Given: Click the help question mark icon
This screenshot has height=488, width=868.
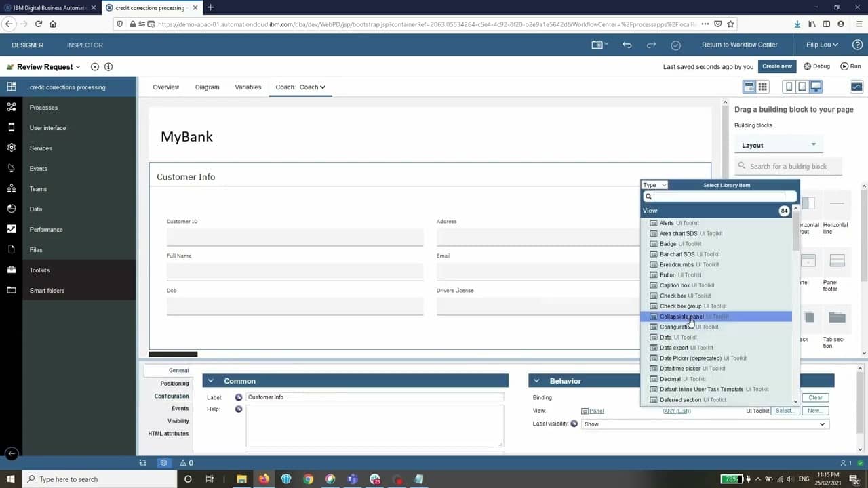Looking at the screenshot, I should point(856,45).
